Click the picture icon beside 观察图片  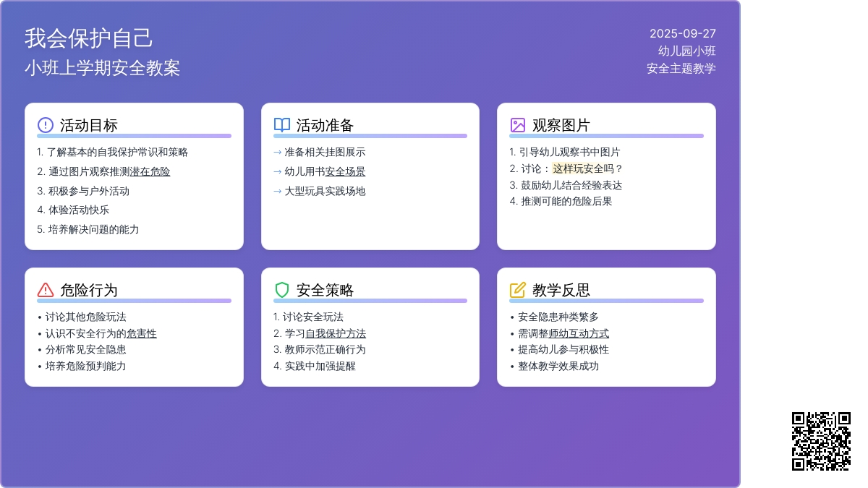point(518,125)
